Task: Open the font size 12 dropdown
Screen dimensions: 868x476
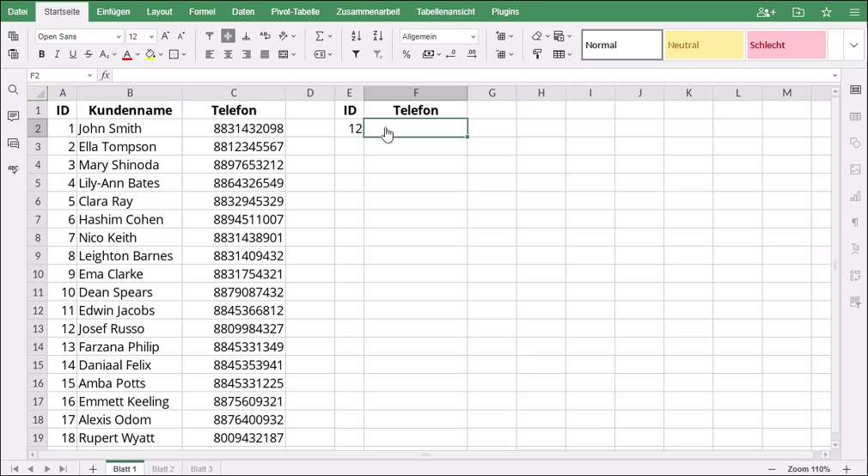Action: coord(151,37)
